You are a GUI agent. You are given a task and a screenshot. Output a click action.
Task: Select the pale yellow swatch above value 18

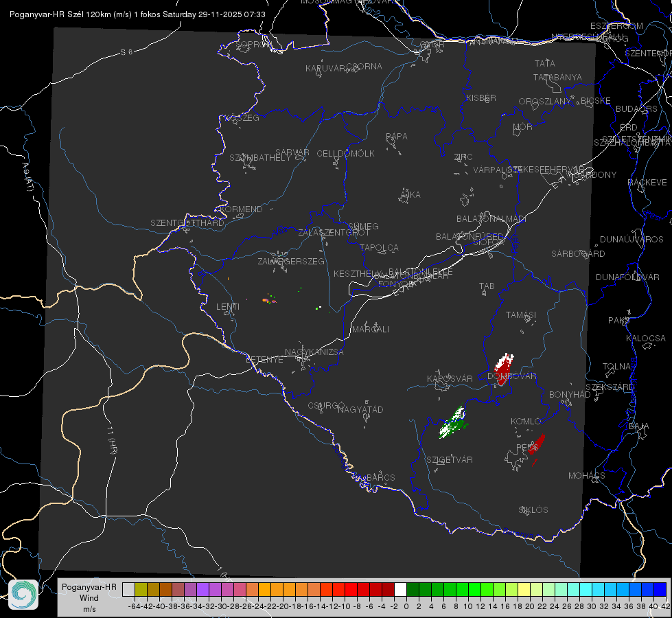[524, 590]
